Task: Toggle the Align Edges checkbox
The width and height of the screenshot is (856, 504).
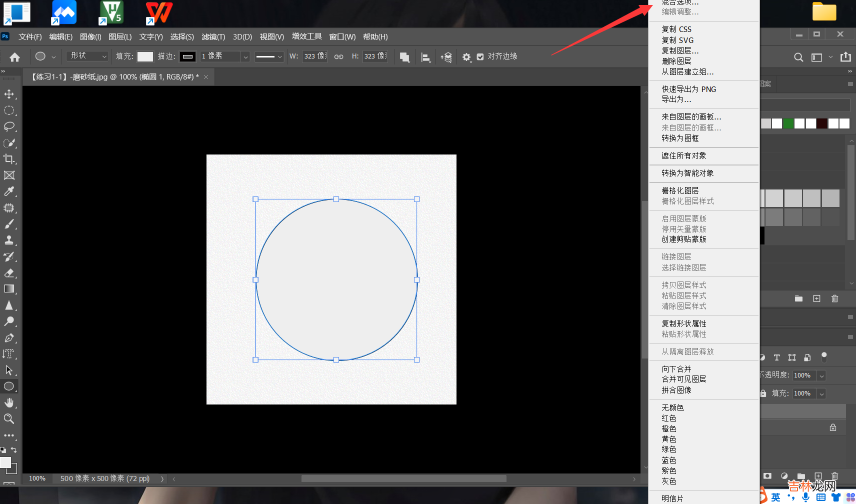Action: tap(480, 56)
